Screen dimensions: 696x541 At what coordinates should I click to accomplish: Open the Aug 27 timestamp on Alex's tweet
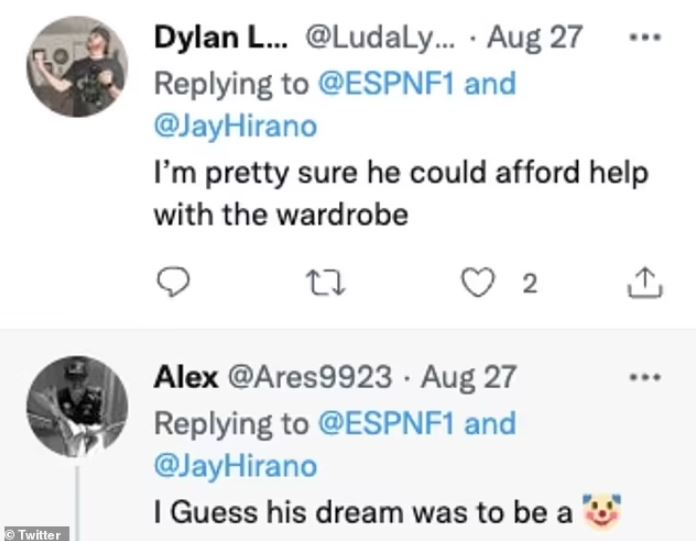pyautogui.click(x=468, y=378)
